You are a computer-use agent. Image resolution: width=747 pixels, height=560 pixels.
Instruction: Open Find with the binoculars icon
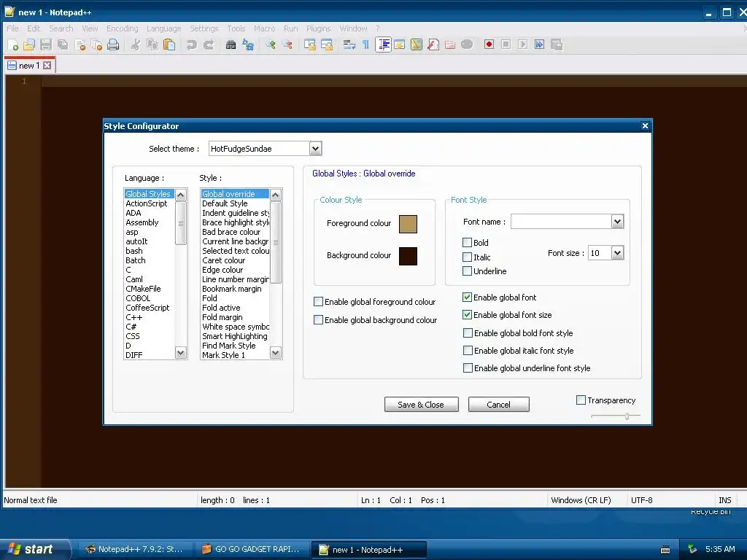(x=231, y=44)
